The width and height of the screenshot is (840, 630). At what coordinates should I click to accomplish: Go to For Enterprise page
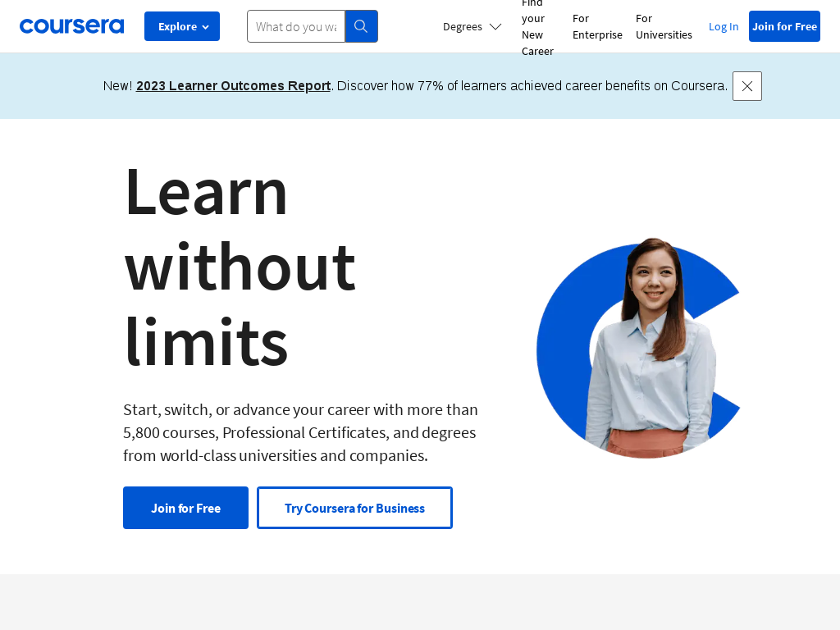(597, 26)
